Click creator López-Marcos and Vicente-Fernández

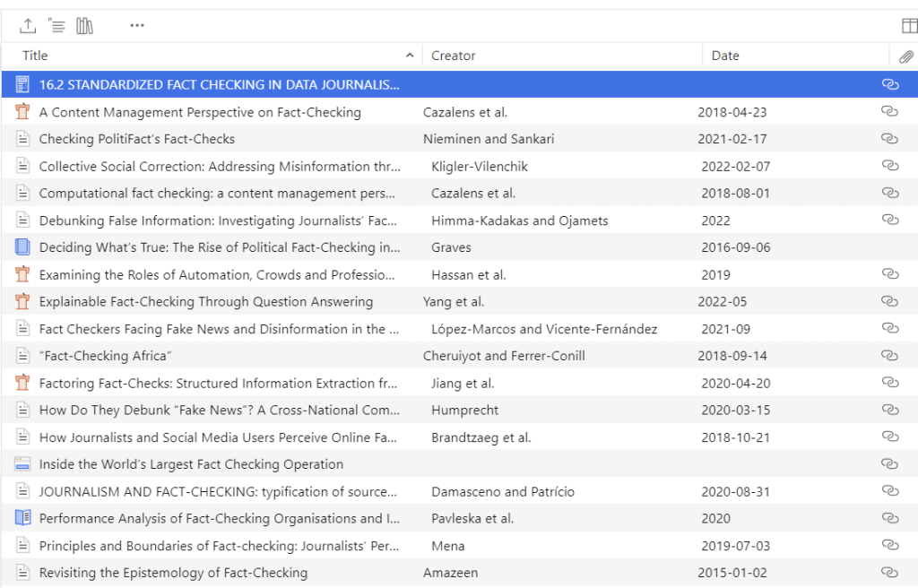(x=544, y=329)
